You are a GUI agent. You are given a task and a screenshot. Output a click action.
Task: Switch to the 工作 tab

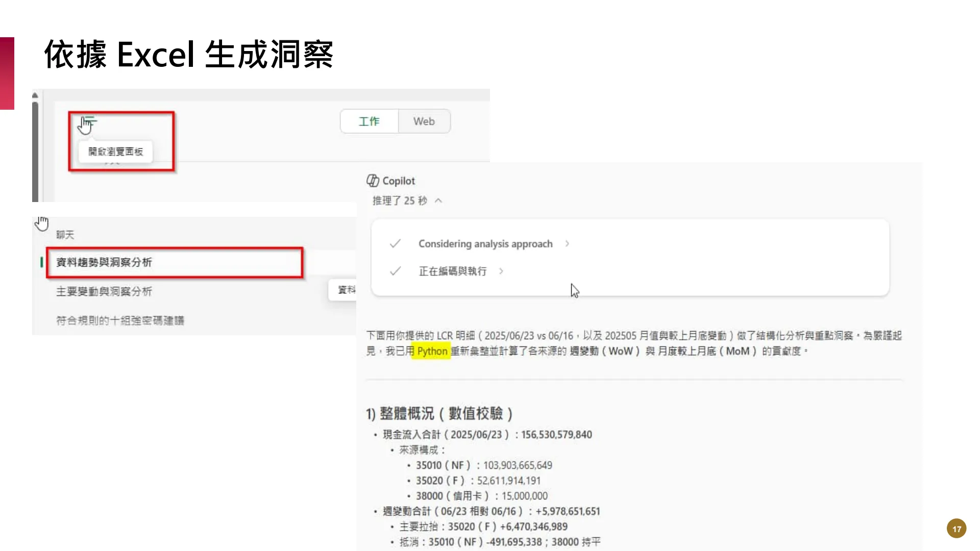pyautogui.click(x=369, y=121)
